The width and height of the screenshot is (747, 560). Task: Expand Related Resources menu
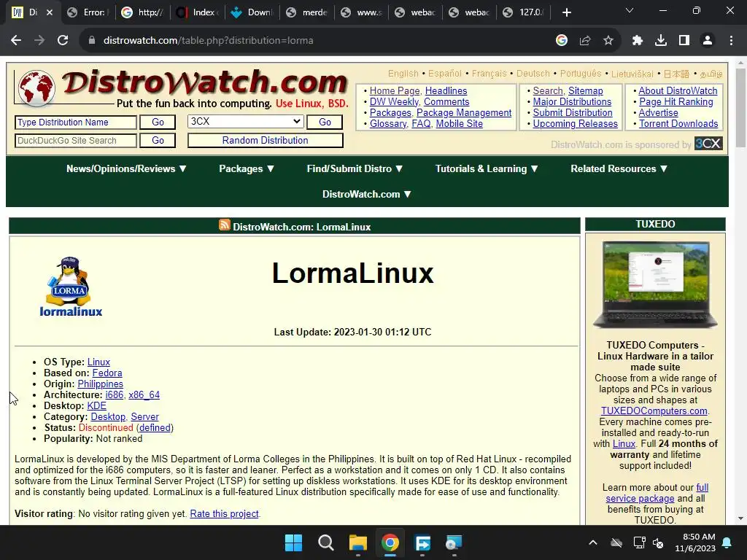[619, 168]
